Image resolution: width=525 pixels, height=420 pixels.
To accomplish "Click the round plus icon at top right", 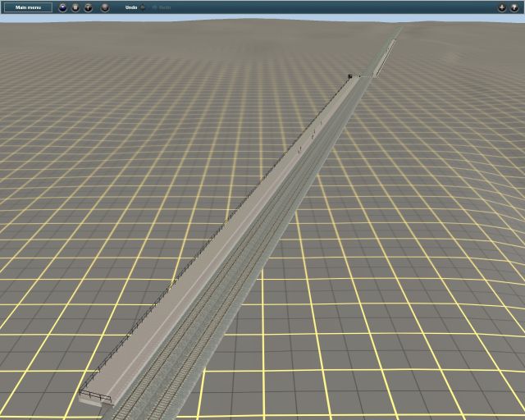I will click(501, 7).
